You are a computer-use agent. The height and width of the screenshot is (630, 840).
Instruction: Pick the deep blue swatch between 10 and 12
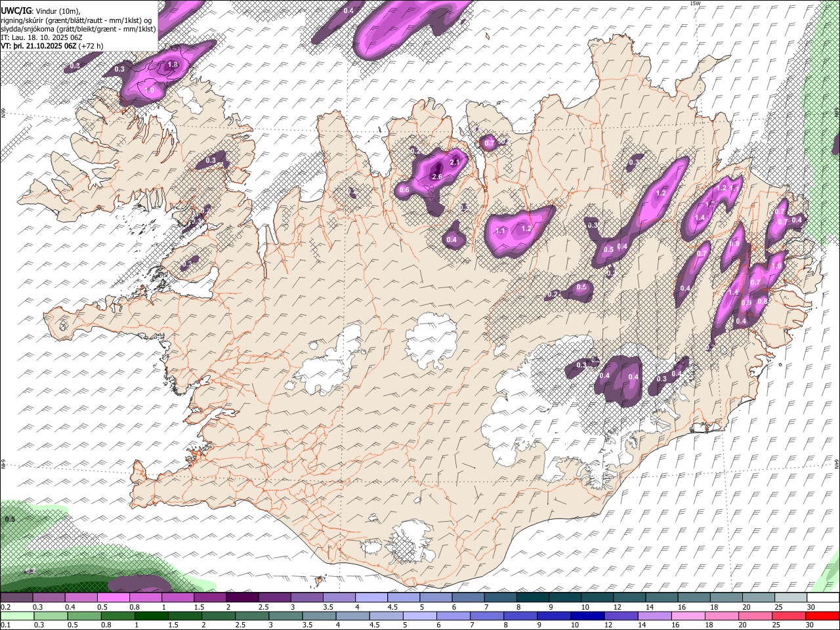click(x=588, y=616)
